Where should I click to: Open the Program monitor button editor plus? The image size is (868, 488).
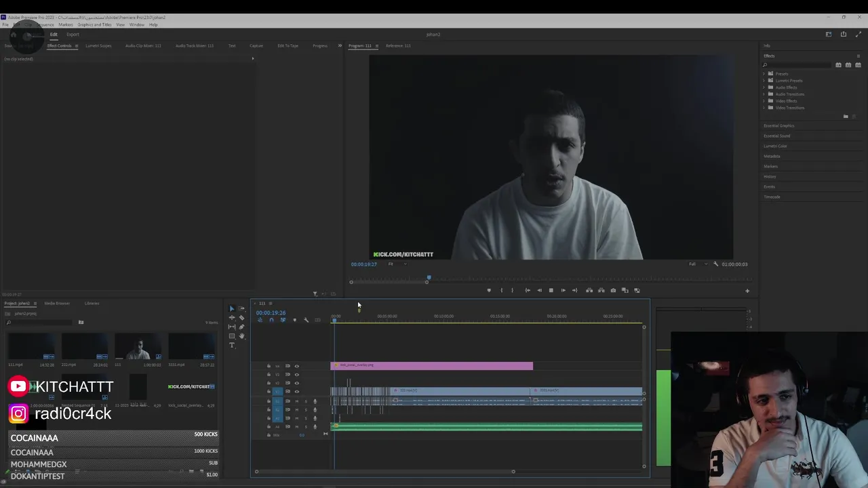click(x=747, y=291)
